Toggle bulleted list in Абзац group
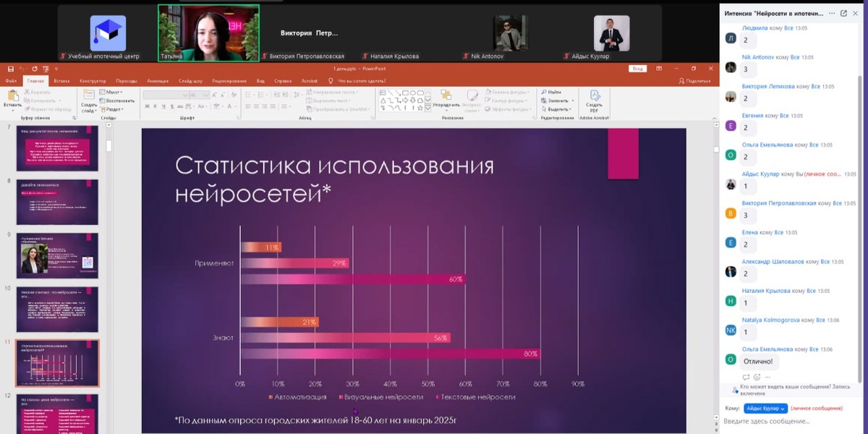The image size is (868, 434). (x=249, y=94)
